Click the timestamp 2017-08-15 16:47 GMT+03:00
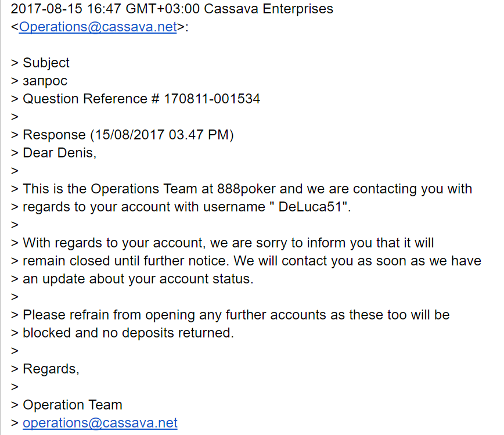This screenshot has height=435, width=504. pyautogui.click(x=104, y=9)
